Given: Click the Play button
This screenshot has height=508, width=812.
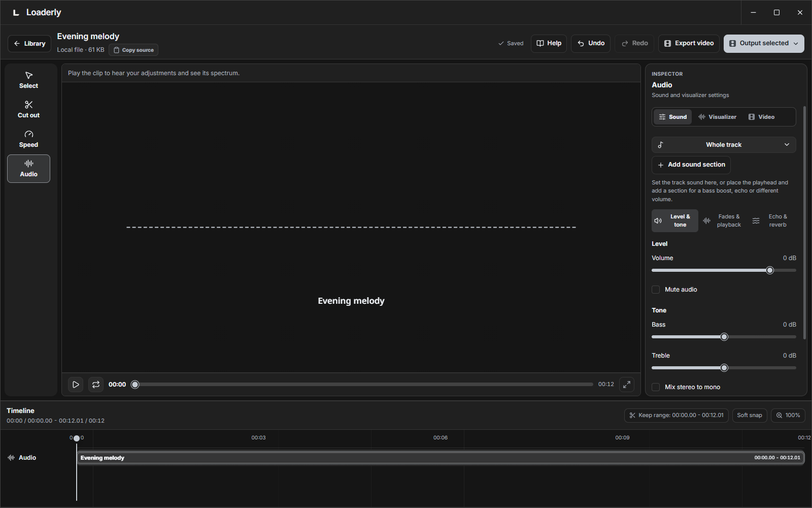Looking at the screenshot, I should pos(76,385).
